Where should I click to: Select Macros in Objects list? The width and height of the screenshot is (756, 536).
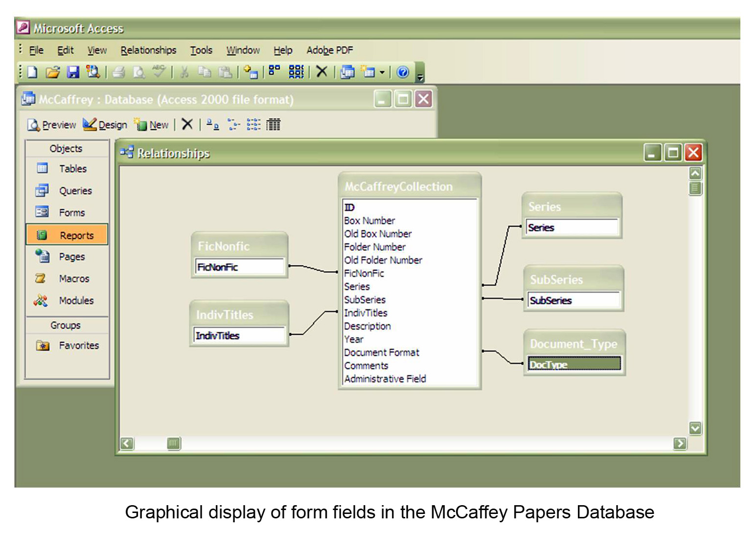(67, 279)
